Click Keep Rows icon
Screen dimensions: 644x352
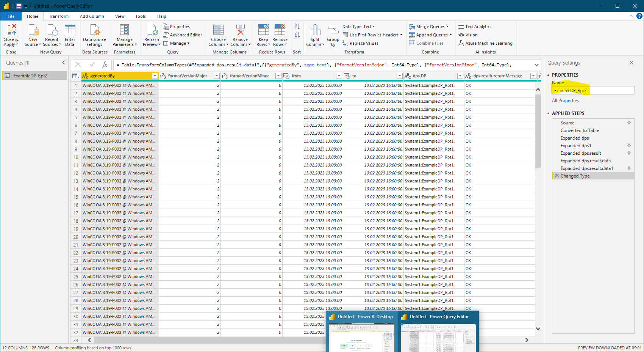click(264, 30)
